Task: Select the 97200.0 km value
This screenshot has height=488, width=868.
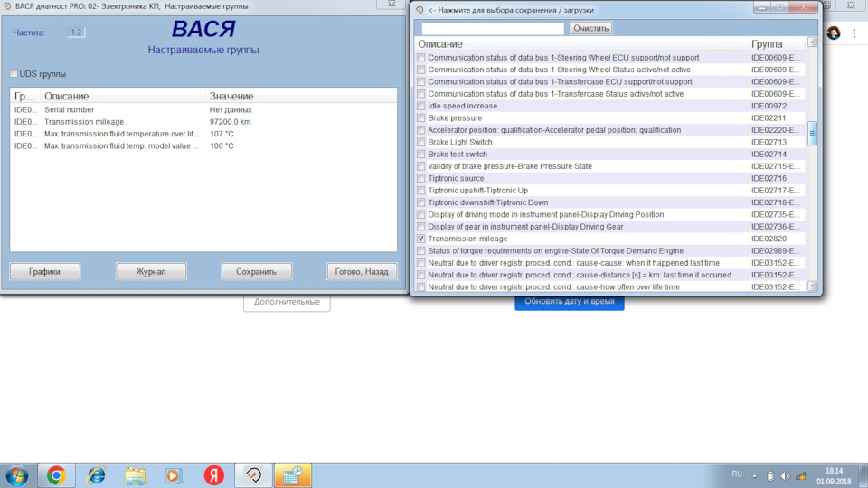Action: (x=231, y=122)
